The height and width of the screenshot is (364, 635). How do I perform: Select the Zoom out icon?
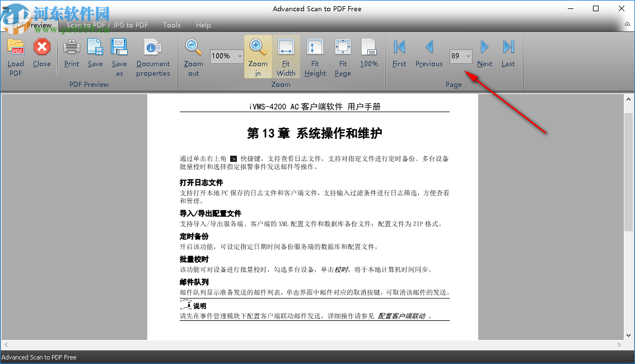point(193,54)
